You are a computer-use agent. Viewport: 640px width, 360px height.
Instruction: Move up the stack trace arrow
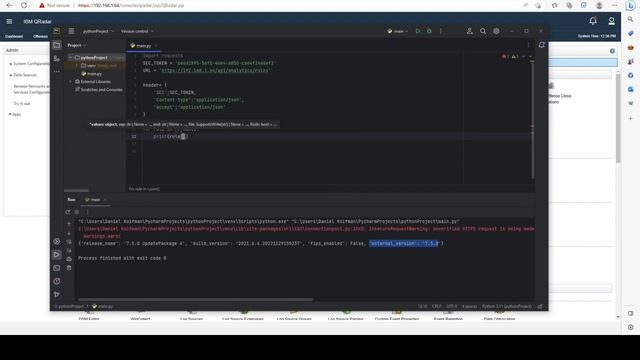(x=69, y=224)
